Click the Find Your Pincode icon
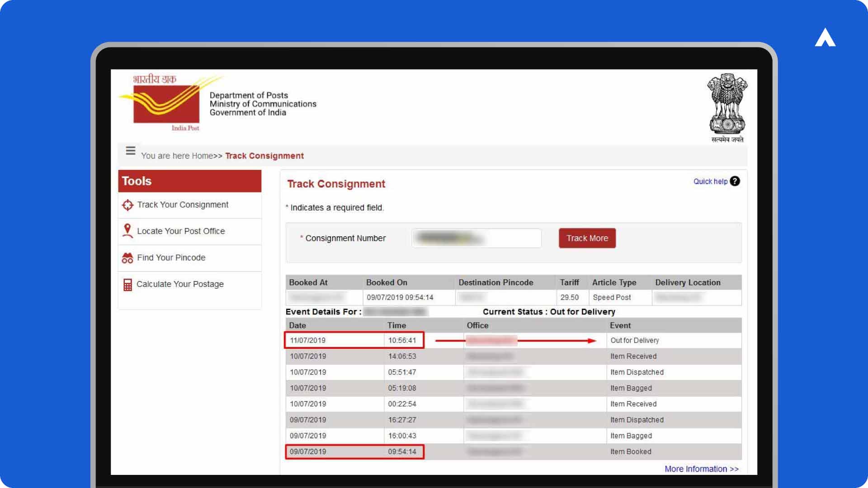868x488 pixels. tap(127, 258)
